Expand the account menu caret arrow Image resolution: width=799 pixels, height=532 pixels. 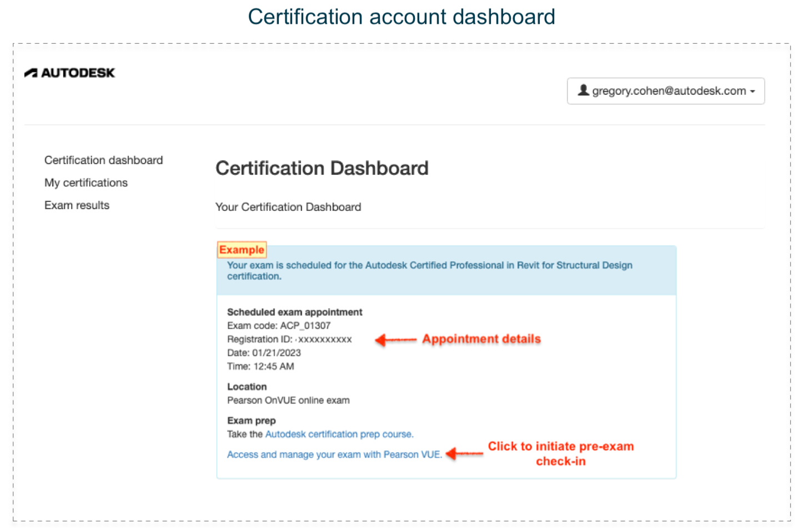click(x=752, y=92)
